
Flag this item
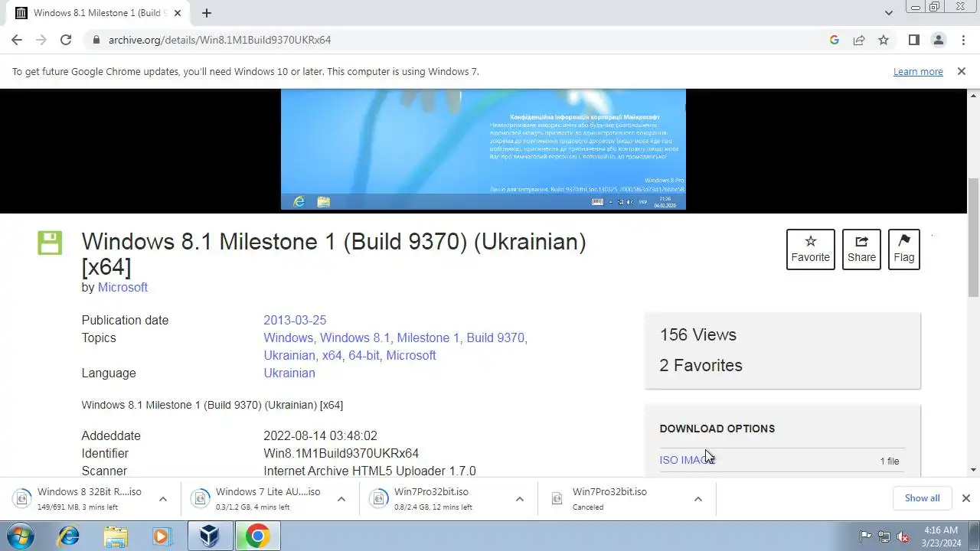[903, 249]
